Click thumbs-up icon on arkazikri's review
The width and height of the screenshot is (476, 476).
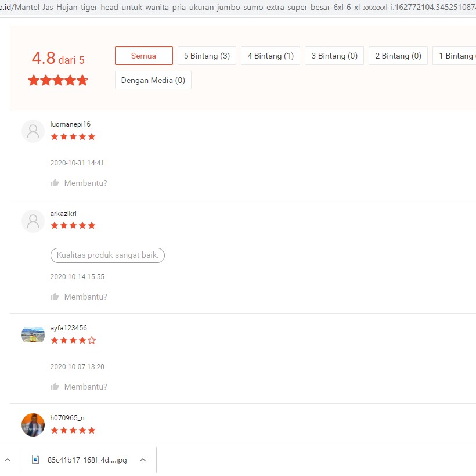(x=55, y=297)
